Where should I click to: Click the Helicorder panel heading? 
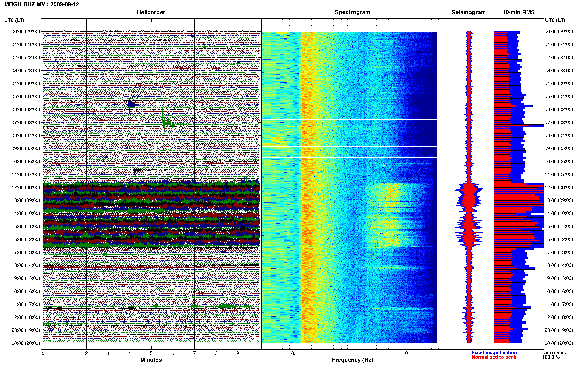tap(151, 12)
